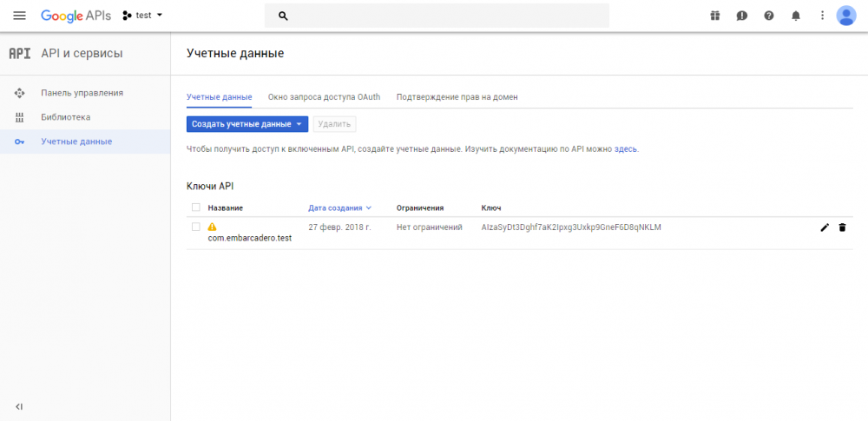Switch to Подтверждение прав на домен tab
The height and width of the screenshot is (421, 868).
pos(457,97)
